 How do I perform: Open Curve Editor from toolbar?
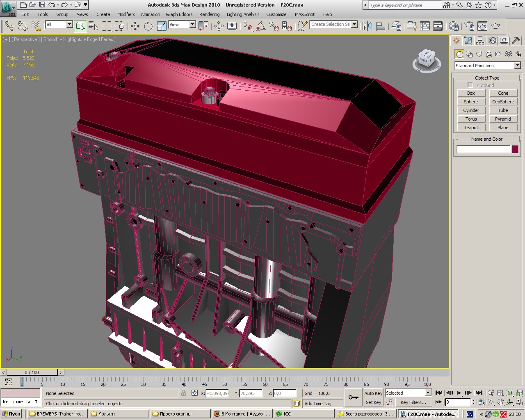coord(425,26)
